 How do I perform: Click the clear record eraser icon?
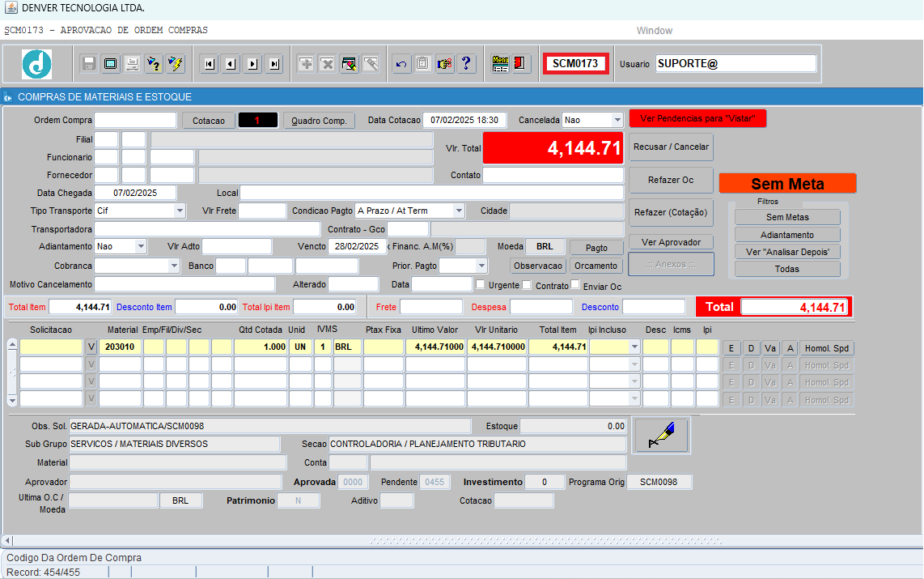(371, 64)
